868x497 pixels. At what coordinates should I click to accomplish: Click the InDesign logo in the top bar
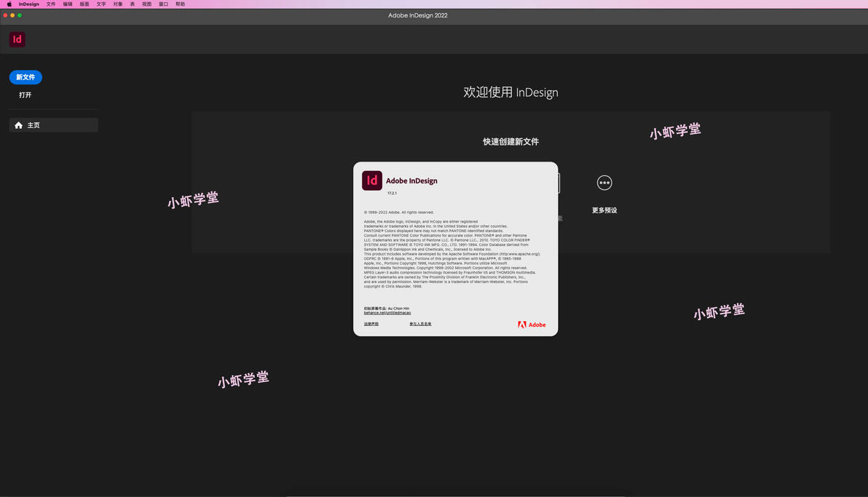pos(17,39)
